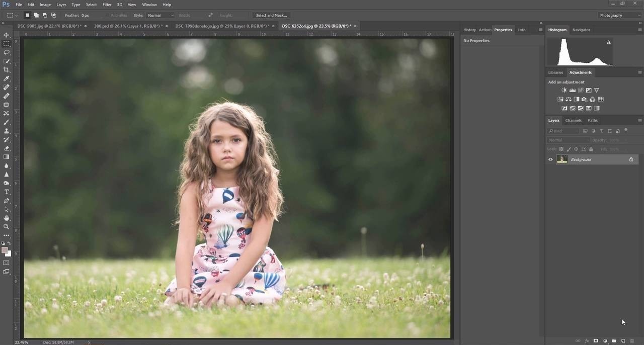
Task: Select the Hand tool
Action: pos(7,218)
